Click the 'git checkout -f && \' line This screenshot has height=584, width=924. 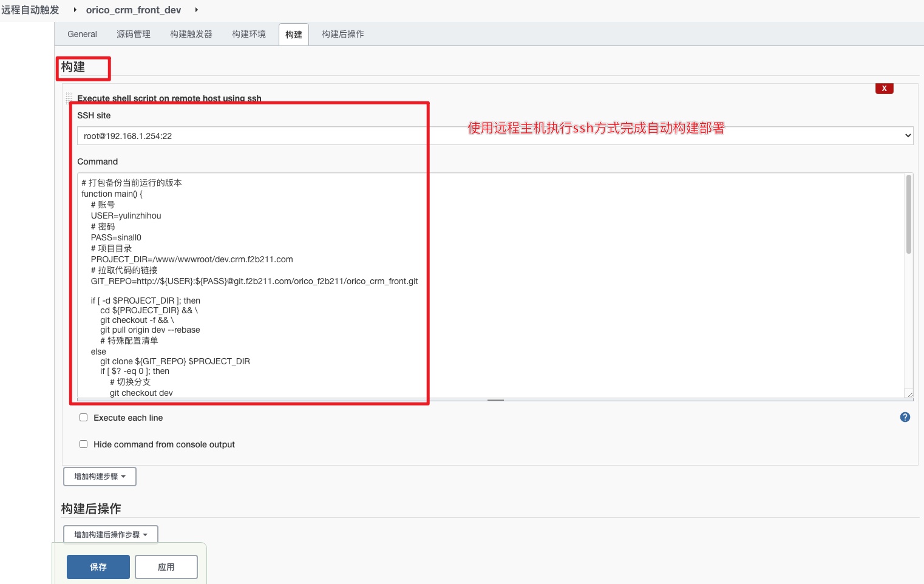pos(137,320)
